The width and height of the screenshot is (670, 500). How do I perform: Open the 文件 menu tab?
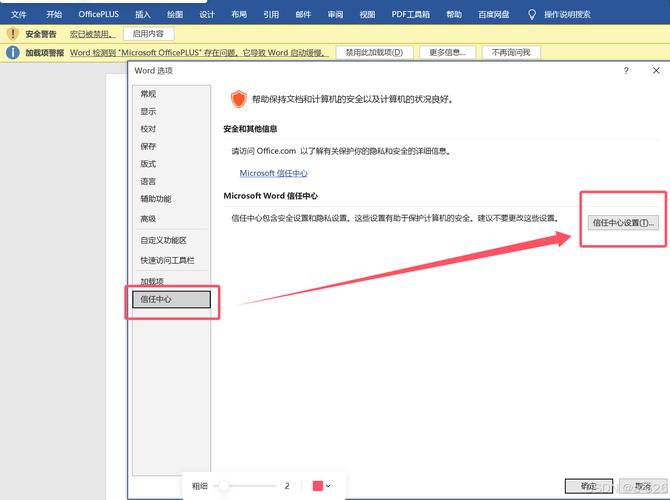tap(18, 15)
